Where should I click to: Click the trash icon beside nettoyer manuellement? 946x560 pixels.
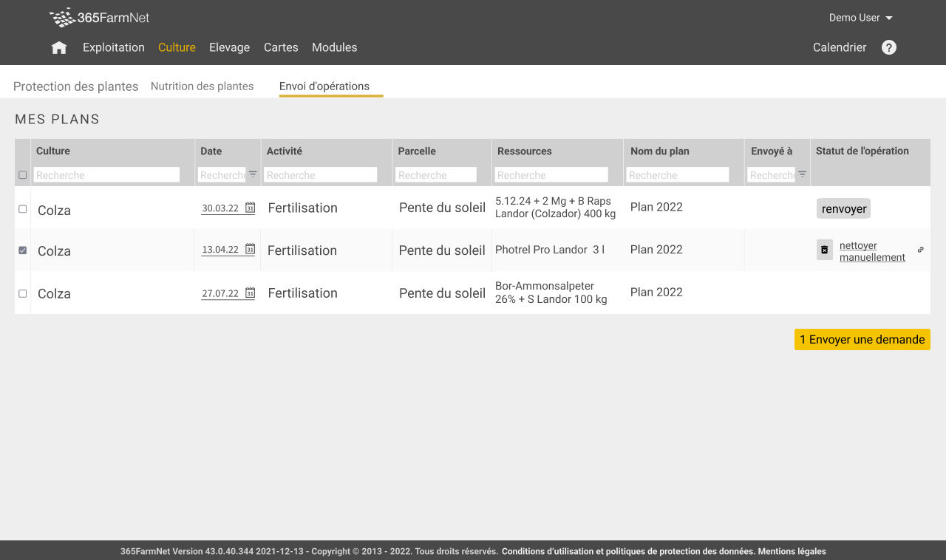tap(825, 250)
